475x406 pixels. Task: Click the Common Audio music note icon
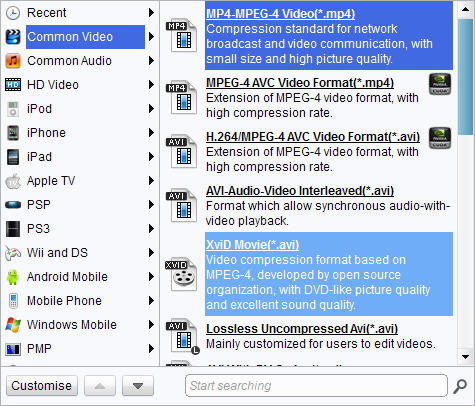click(13, 61)
